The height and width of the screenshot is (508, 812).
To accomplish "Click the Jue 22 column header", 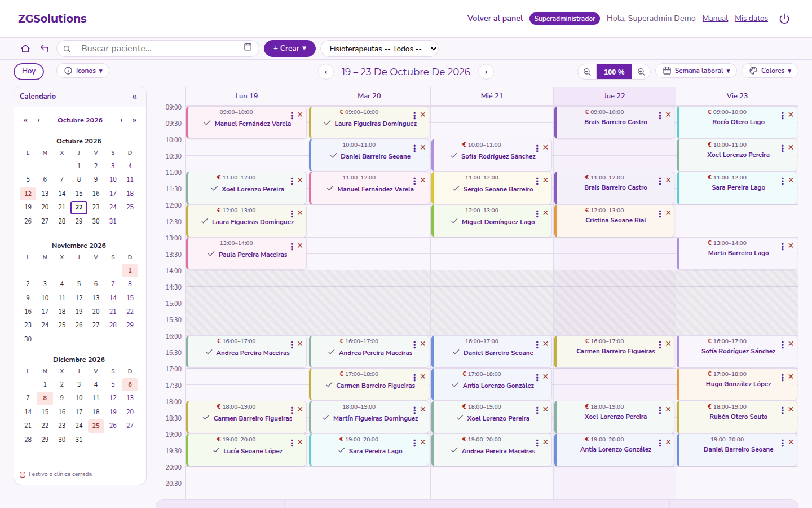I will tap(614, 96).
